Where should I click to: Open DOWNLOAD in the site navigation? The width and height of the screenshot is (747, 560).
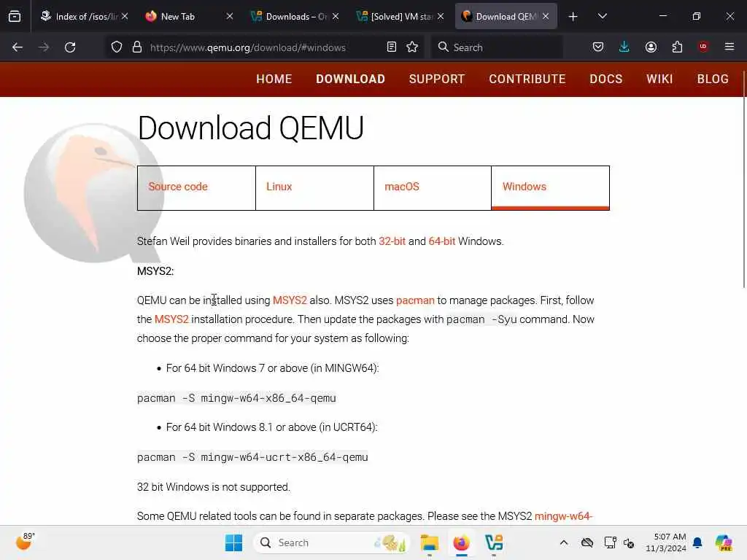(x=351, y=79)
